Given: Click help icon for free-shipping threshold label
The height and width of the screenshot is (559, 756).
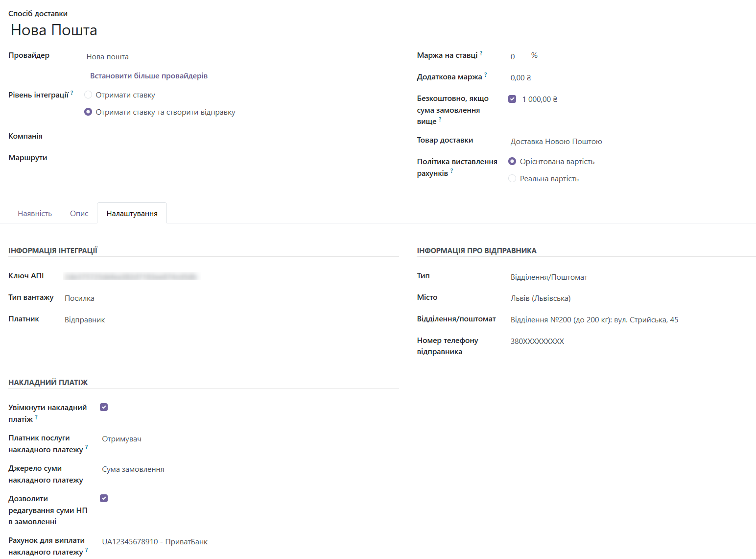Looking at the screenshot, I should pyautogui.click(x=440, y=119).
